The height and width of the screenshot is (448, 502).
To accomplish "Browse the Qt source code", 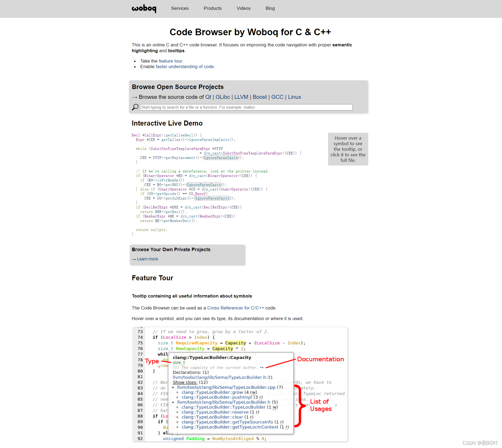I will (208, 97).
